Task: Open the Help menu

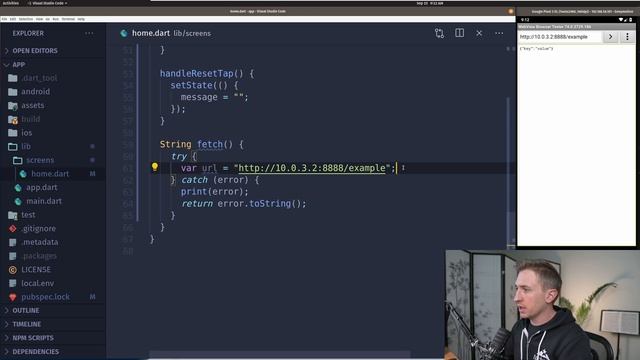Action: point(81,19)
